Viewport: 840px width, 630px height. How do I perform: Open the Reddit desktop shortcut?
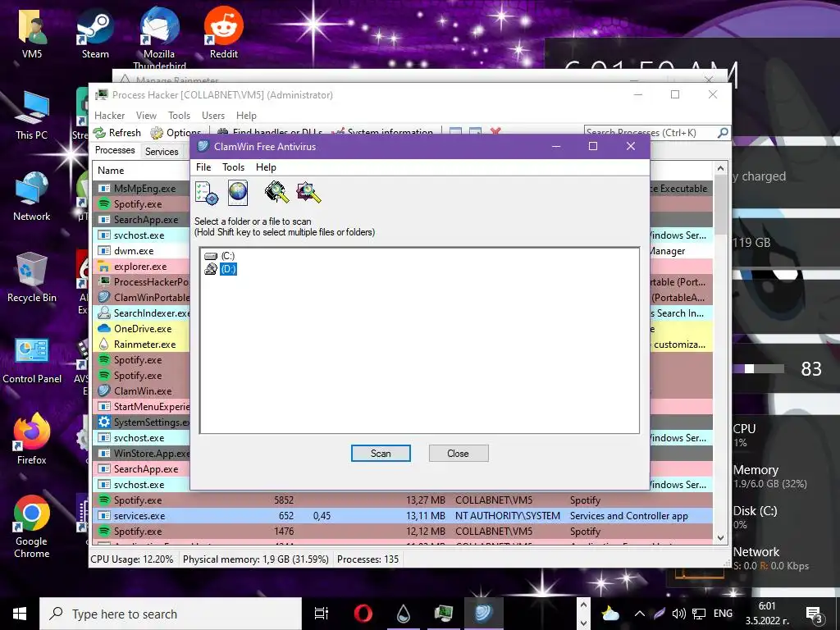tap(223, 33)
